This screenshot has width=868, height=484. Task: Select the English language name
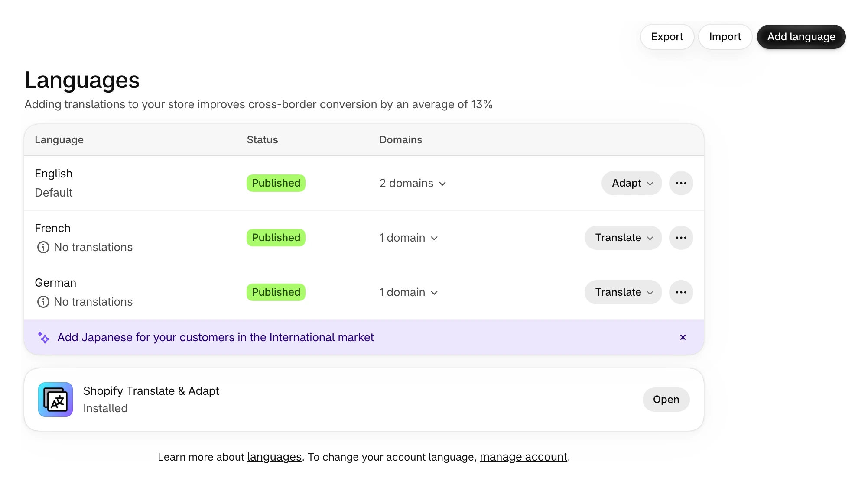point(53,174)
